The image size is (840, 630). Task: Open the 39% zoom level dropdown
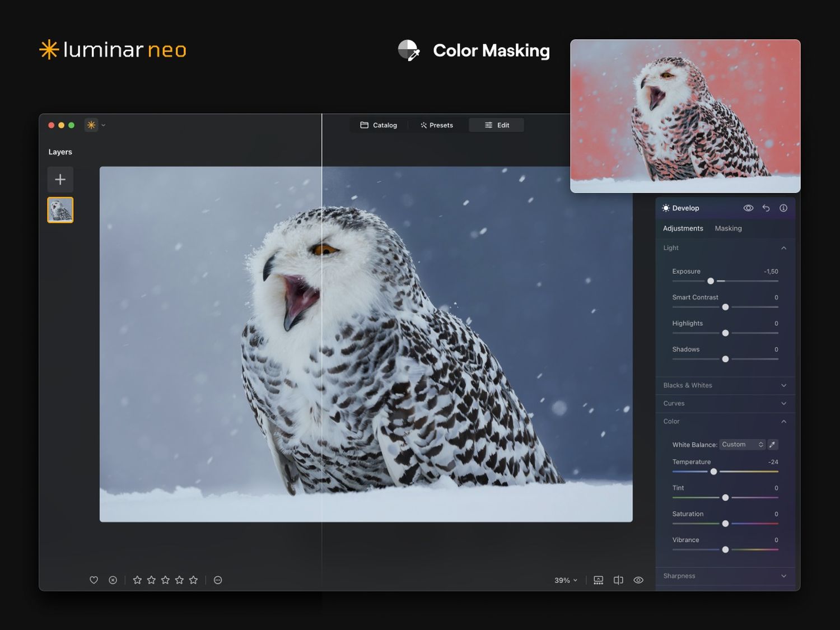tap(566, 580)
